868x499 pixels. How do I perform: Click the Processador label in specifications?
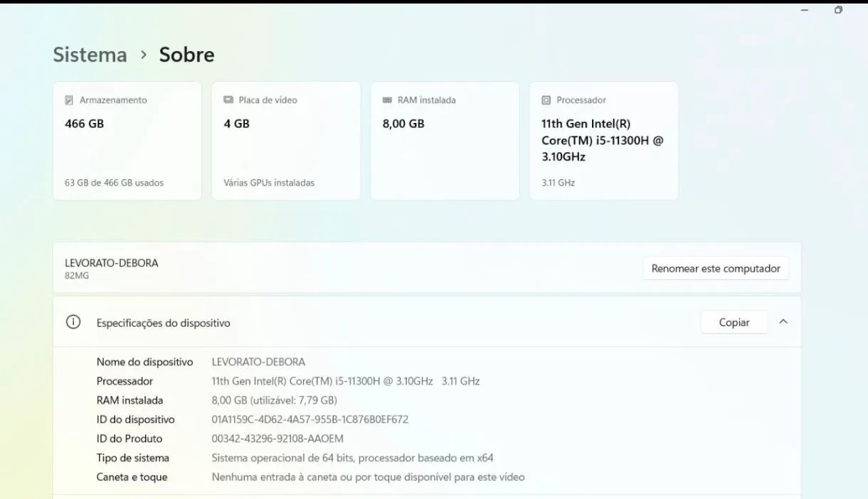(125, 381)
